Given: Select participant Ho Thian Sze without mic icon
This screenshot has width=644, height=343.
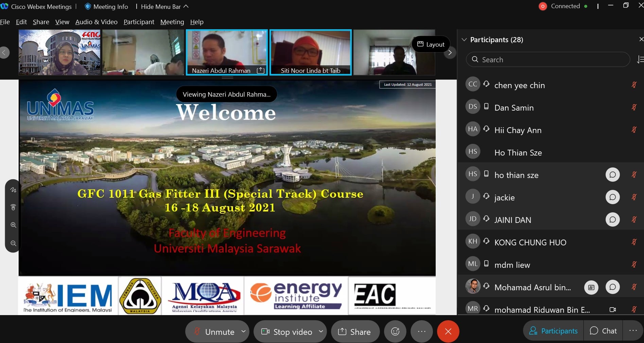Looking at the screenshot, I should pyautogui.click(x=551, y=152).
